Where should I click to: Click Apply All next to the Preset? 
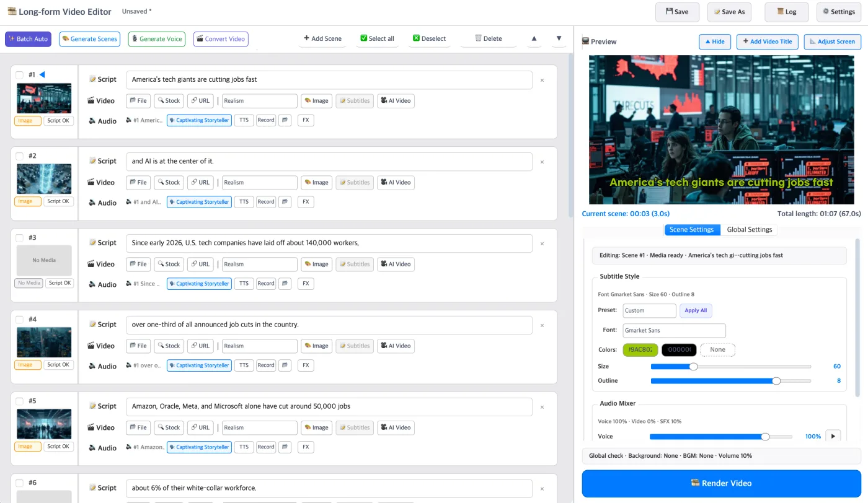tap(696, 310)
